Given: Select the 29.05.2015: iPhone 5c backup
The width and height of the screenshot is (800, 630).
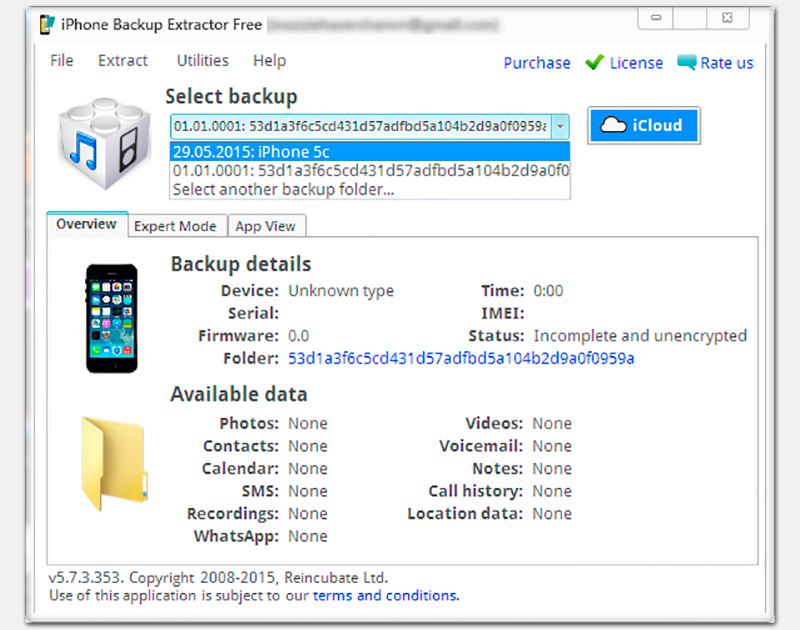Looking at the screenshot, I should [370, 152].
